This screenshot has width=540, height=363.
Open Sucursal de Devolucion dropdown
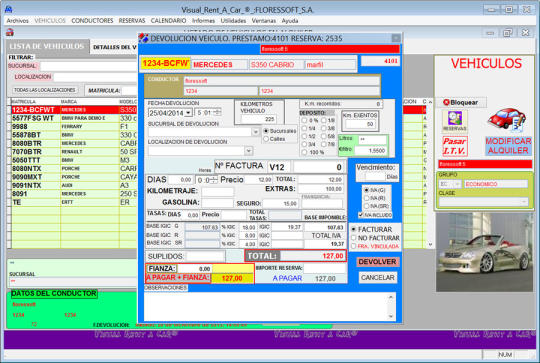(255, 132)
